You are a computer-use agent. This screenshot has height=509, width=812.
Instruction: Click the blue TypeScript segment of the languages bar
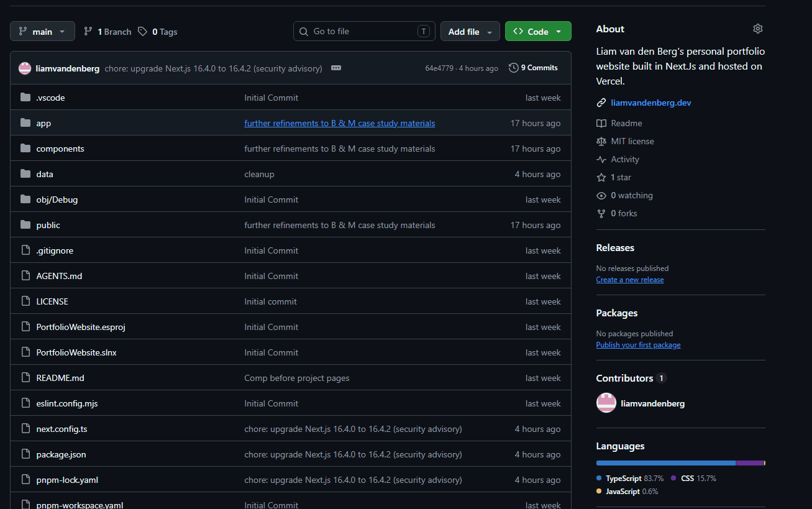(x=666, y=463)
